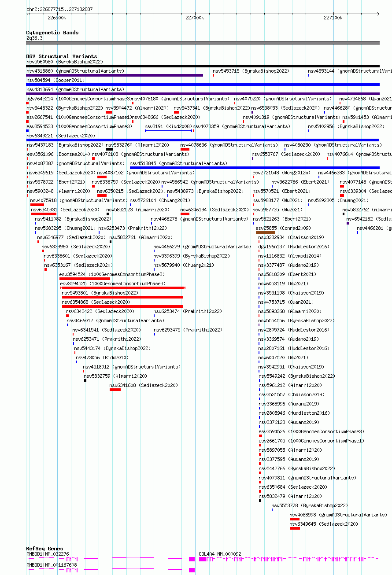
Task: Select the blue nsv584594 variant bar
Action: coord(203,85)
